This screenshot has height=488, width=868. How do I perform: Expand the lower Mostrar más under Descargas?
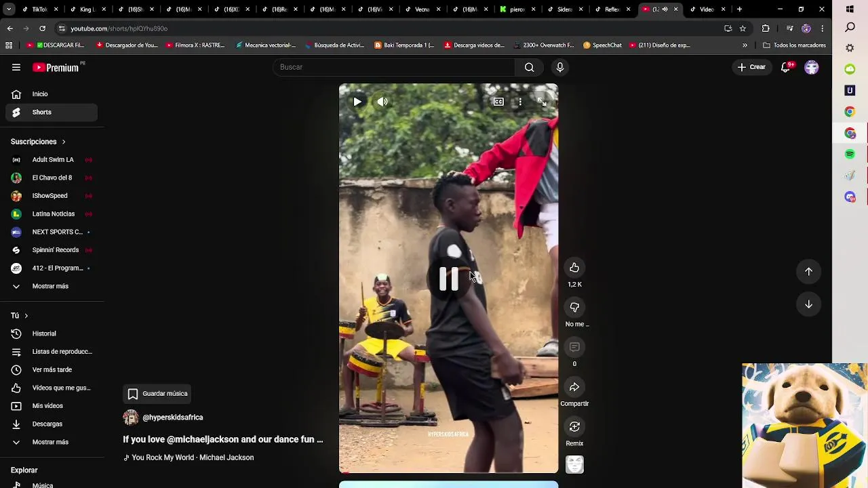click(52, 442)
